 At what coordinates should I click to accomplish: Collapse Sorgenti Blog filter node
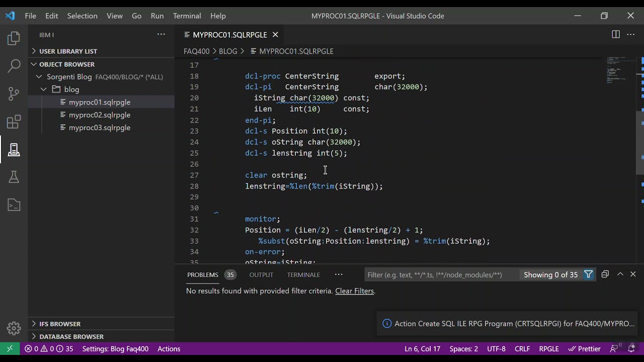pos(38,77)
